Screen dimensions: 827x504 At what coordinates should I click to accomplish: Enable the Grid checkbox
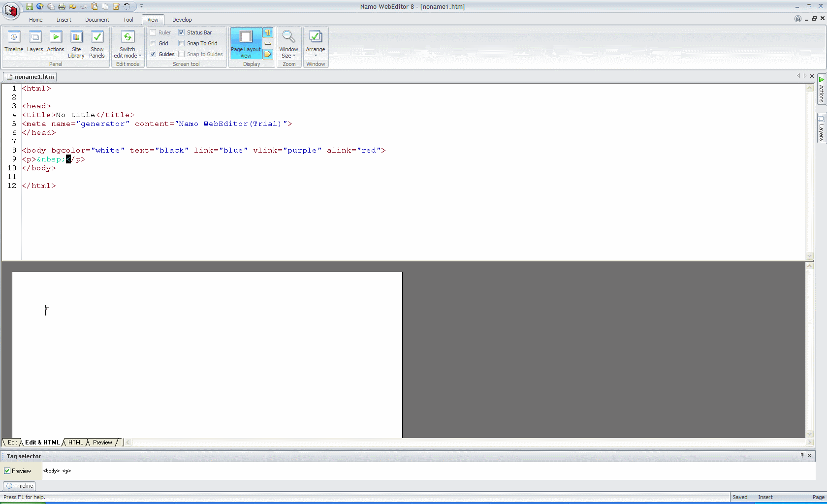point(153,43)
